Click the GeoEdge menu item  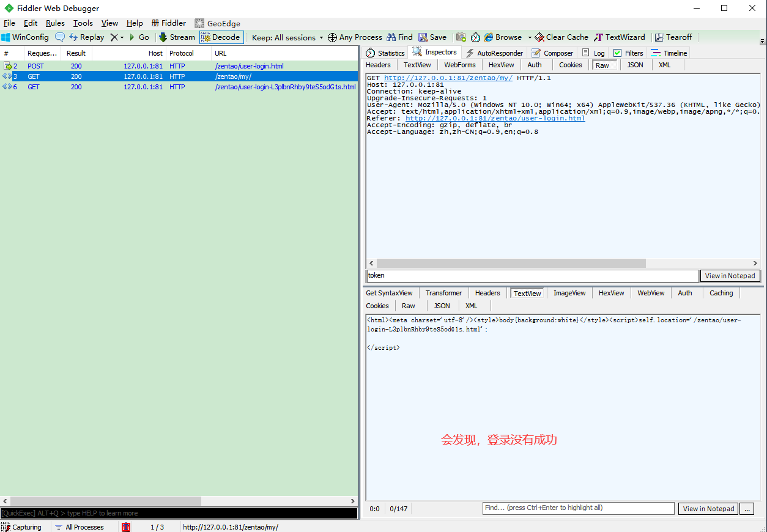218,23
